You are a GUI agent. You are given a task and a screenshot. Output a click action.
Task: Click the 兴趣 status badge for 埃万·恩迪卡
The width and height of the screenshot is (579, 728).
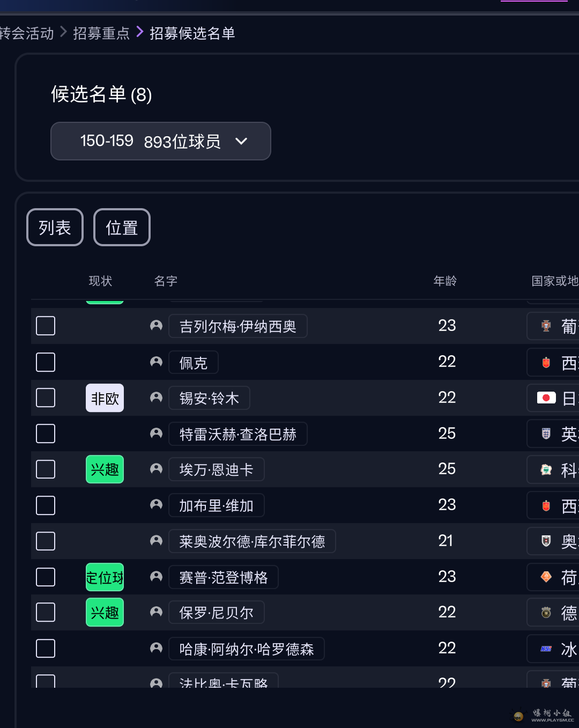pyautogui.click(x=105, y=469)
